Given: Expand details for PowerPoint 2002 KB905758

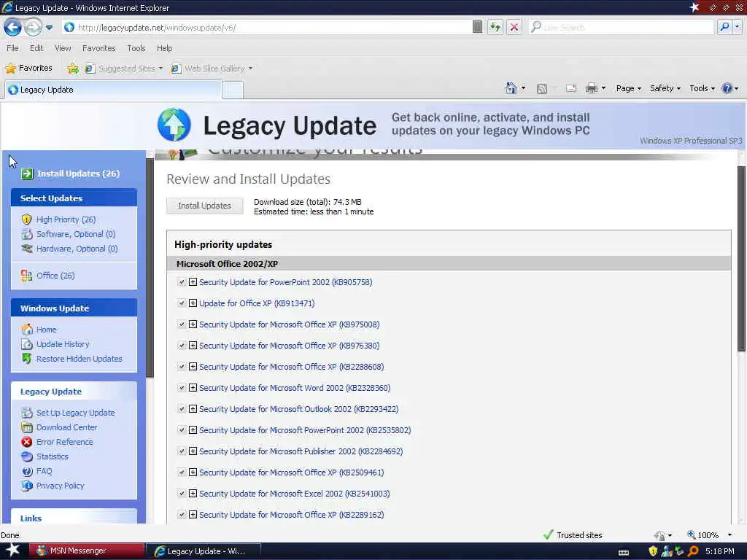Looking at the screenshot, I should 193,282.
